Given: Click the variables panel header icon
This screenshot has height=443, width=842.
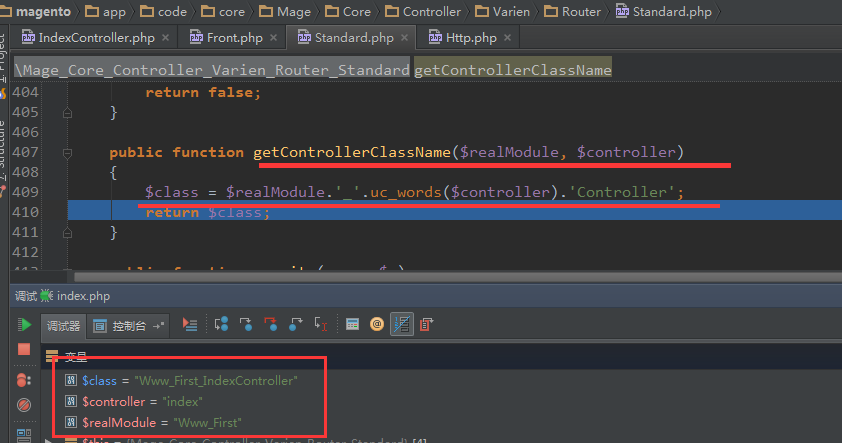Looking at the screenshot, I should 52,356.
